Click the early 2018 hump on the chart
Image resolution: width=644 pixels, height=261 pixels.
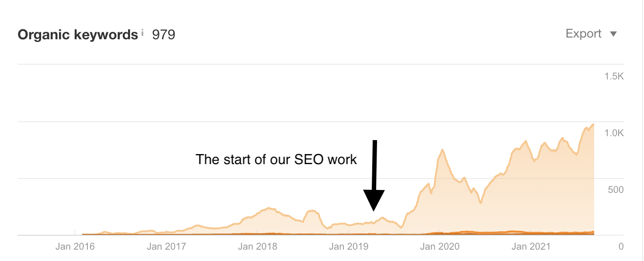click(x=269, y=209)
